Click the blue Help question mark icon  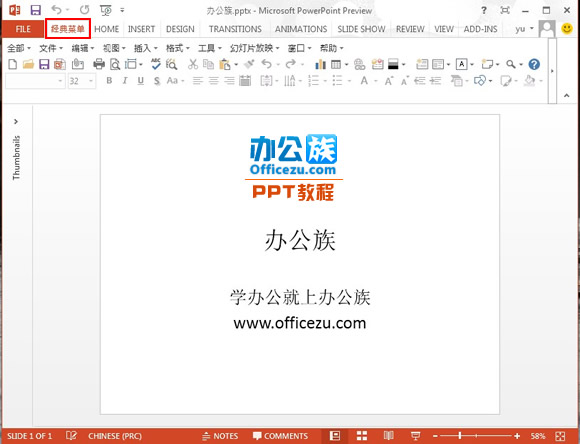pos(534,64)
